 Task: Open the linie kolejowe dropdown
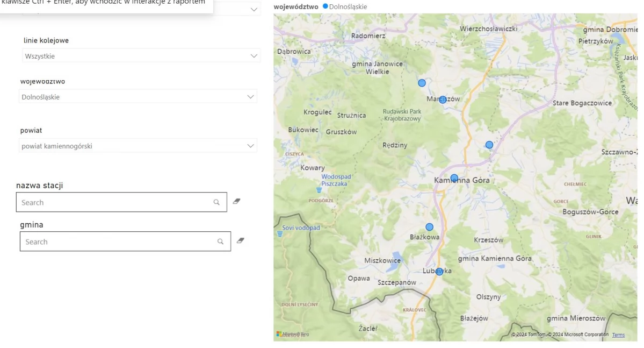(141, 56)
